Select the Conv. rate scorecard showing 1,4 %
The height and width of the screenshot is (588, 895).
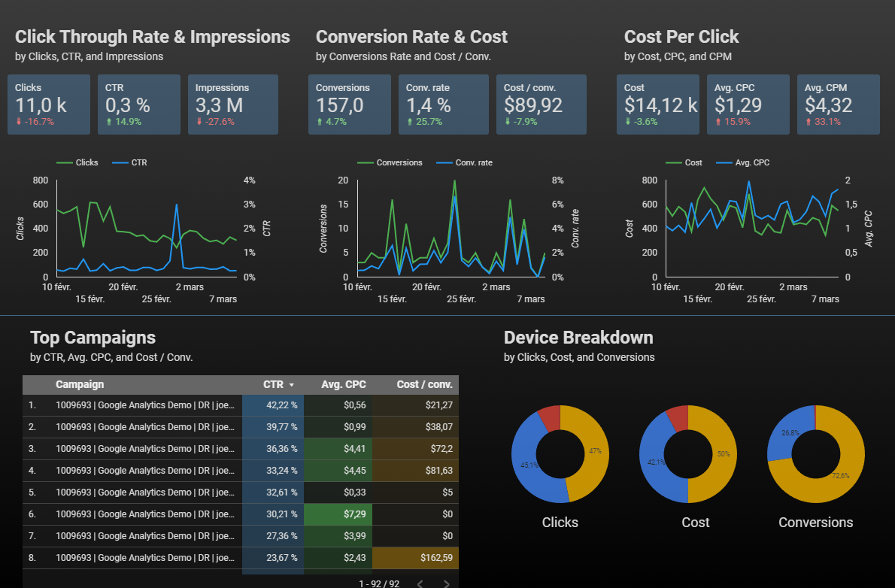(444, 105)
